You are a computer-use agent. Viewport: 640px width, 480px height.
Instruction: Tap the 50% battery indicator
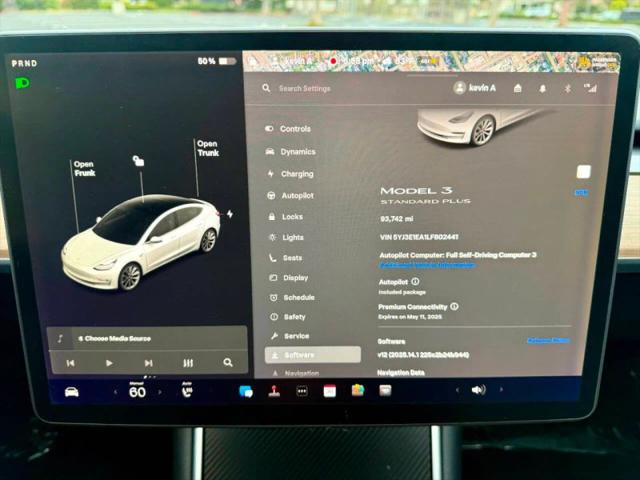[217, 61]
